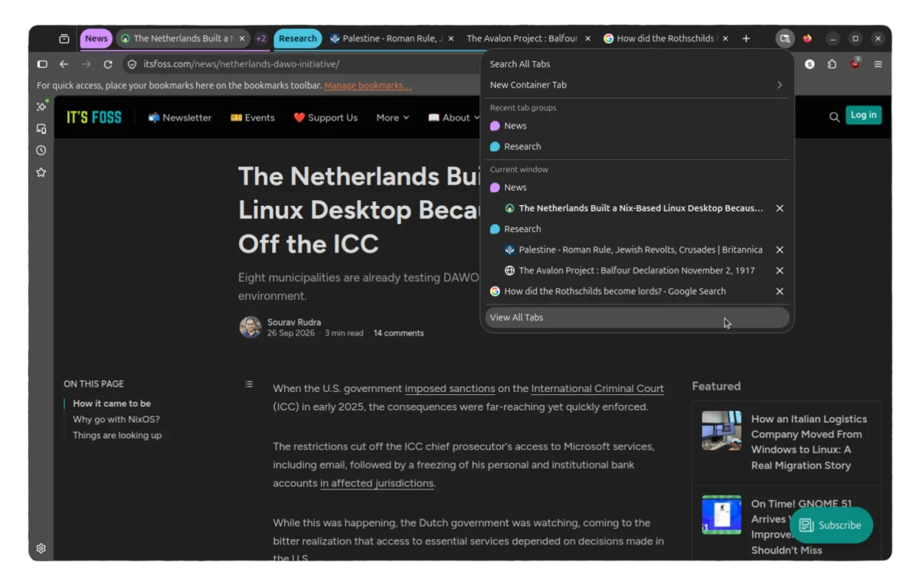The width and height of the screenshot is (919, 588).
Task: Open history clock icon in sidebar
Action: (x=41, y=151)
